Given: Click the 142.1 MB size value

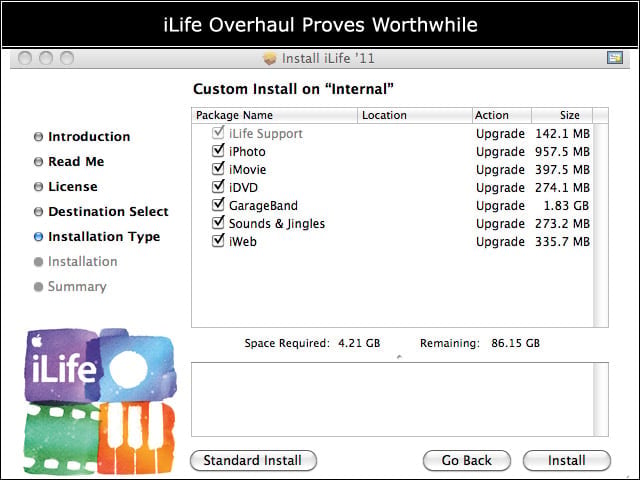Looking at the screenshot, I should click(562, 134).
